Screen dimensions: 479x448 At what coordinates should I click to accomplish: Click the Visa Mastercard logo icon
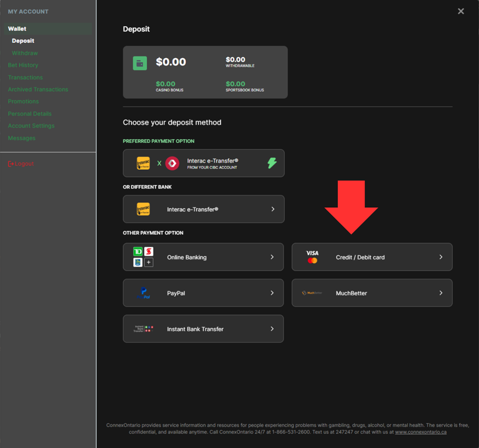click(313, 257)
